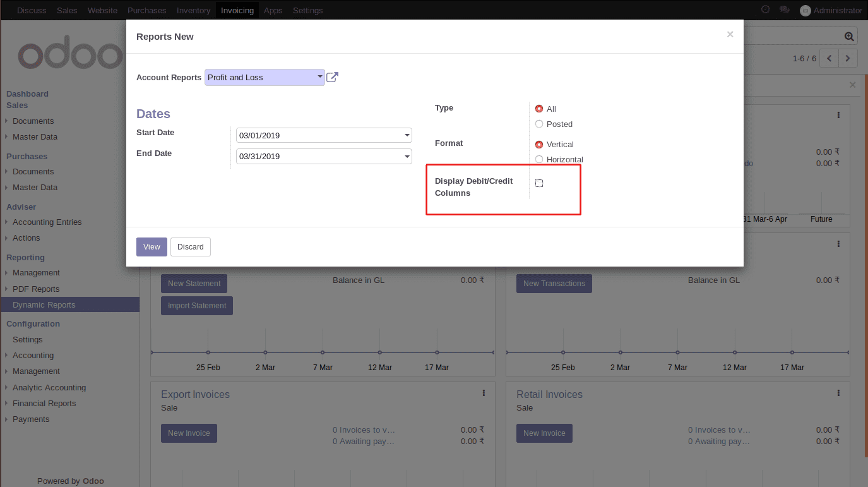Expand Purchases Documents in sidebar
The width and height of the screenshot is (868, 487).
pyautogui.click(x=33, y=171)
